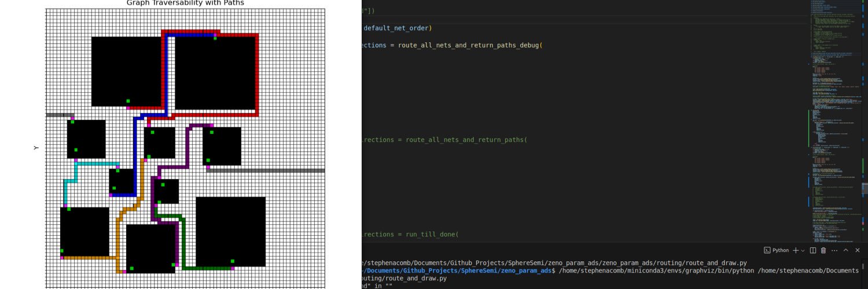
Task: Expand the terminal launch profile dropdown
Action: tap(803, 250)
